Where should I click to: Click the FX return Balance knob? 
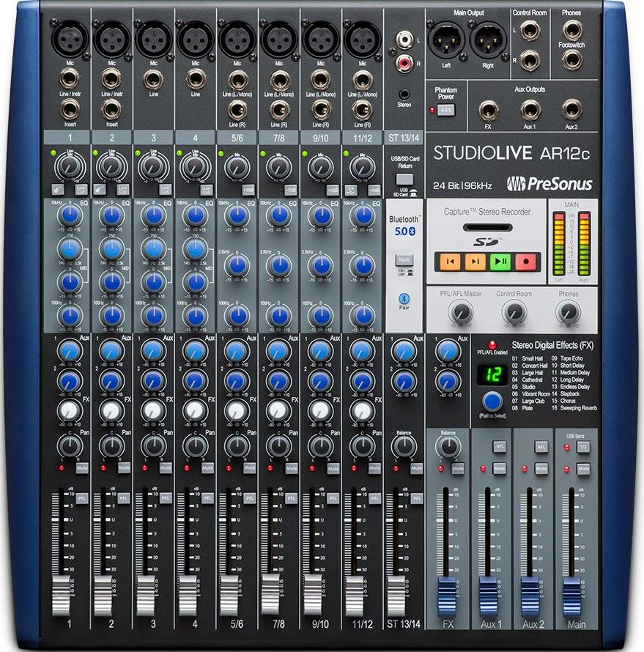pos(448,447)
